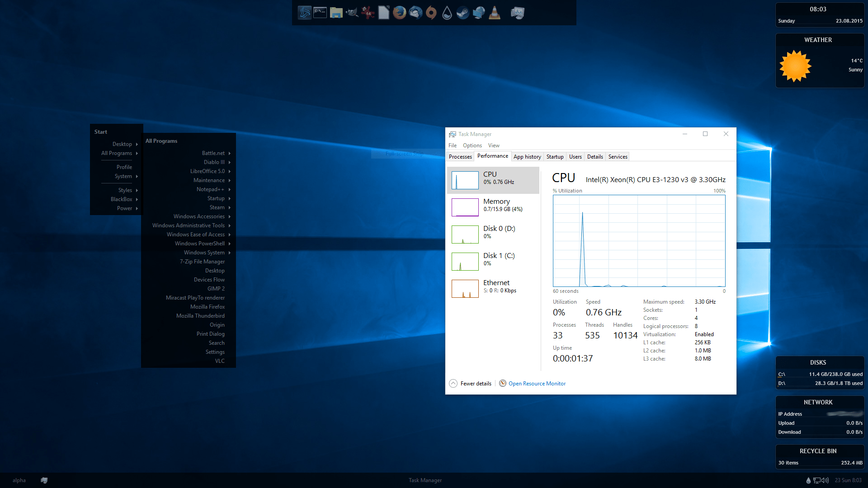
Task: Open Resource Monitor link
Action: tap(537, 384)
